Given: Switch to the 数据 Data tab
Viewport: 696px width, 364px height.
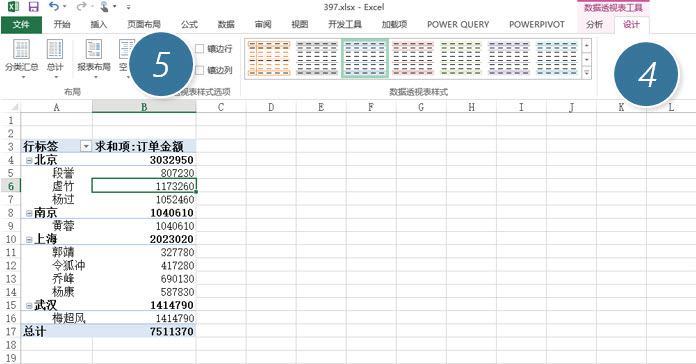Looking at the screenshot, I should coord(226,24).
